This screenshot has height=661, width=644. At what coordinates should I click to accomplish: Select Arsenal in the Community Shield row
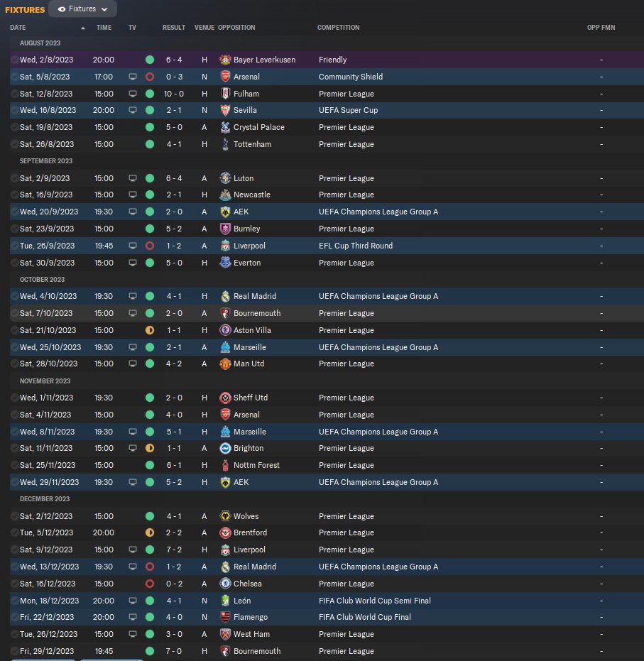(246, 77)
